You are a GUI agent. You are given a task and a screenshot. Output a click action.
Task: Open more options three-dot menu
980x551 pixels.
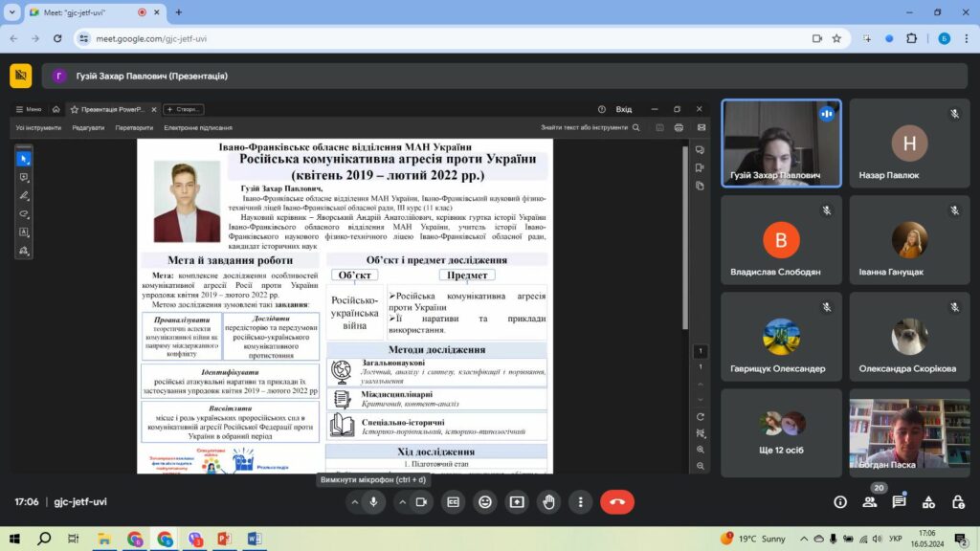click(x=580, y=501)
